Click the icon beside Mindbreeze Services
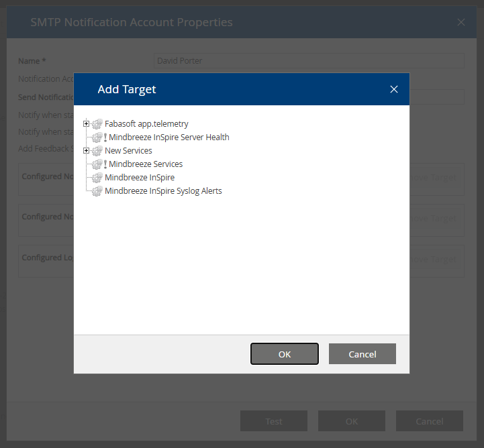 point(99,164)
